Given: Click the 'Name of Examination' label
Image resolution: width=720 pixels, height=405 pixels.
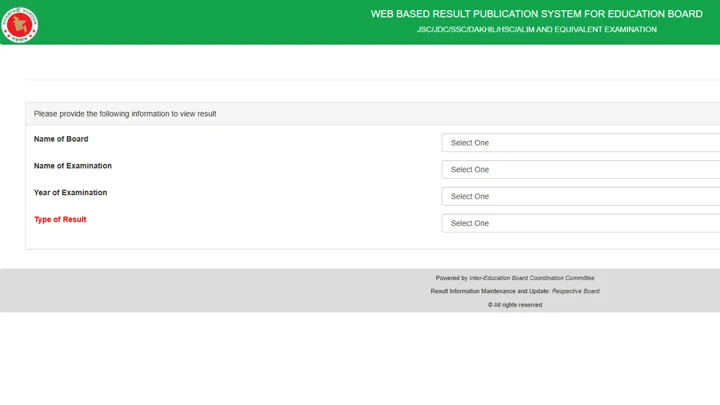Looking at the screenshot, I should [x=73, y=166].
